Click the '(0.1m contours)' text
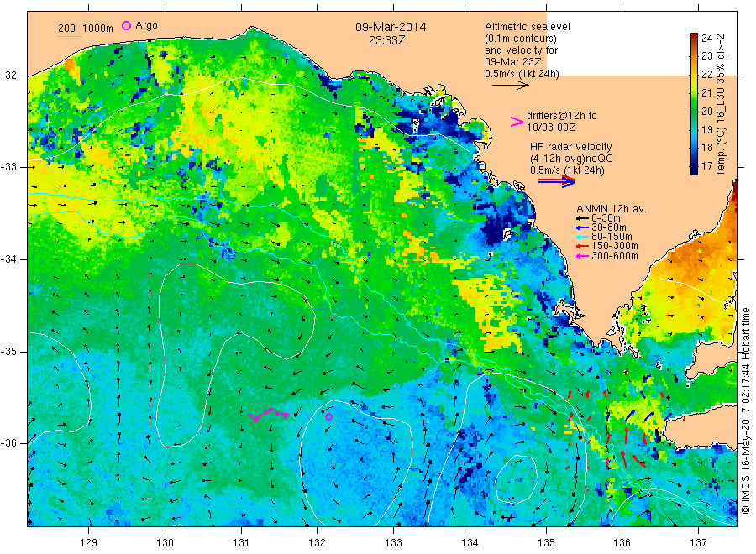 tap(521, 39)
